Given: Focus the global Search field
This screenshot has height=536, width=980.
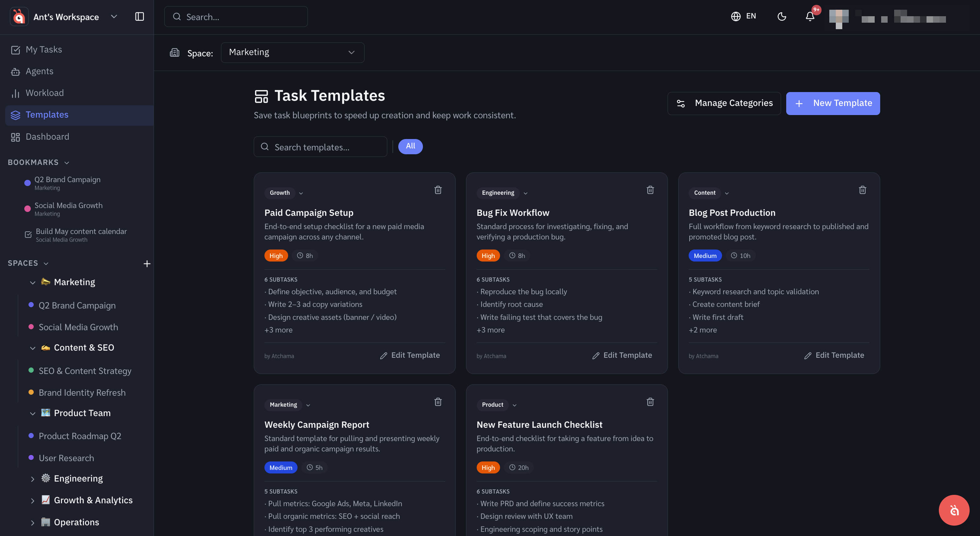Looking at the screenshot, I should 236,17.
